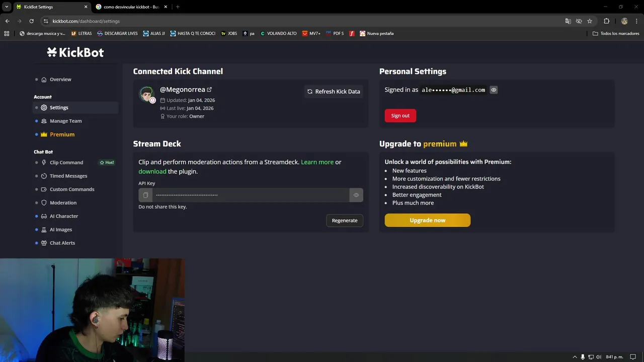
Task: Open the Learn more link
Action: coord(317,162)
